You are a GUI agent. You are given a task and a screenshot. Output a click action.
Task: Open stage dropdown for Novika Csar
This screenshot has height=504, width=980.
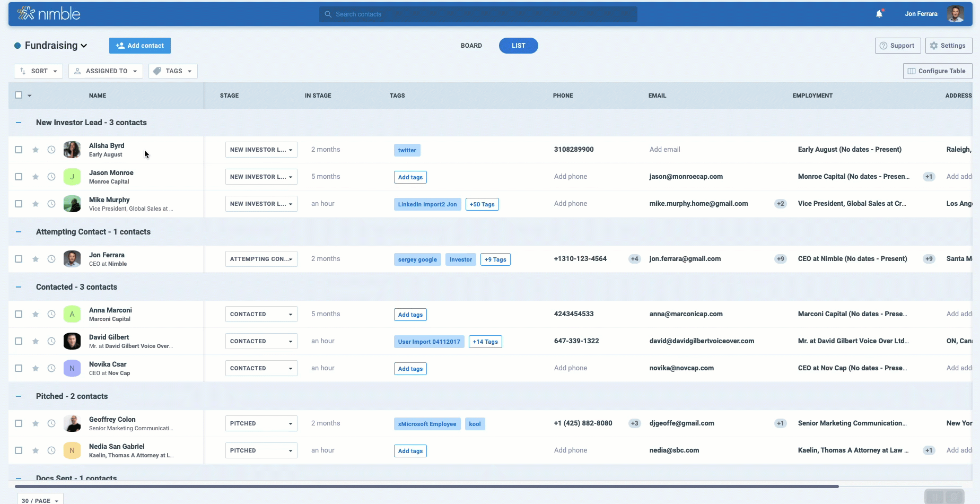tap(261, 368)
